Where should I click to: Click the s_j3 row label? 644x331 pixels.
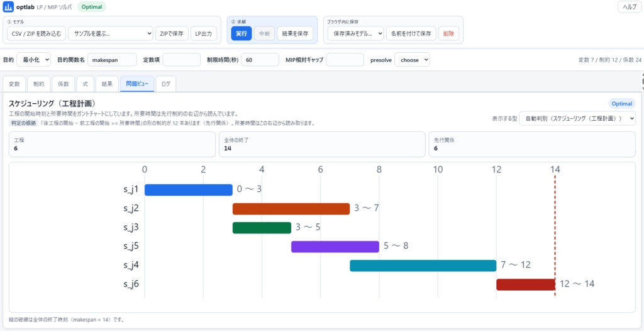131,227
